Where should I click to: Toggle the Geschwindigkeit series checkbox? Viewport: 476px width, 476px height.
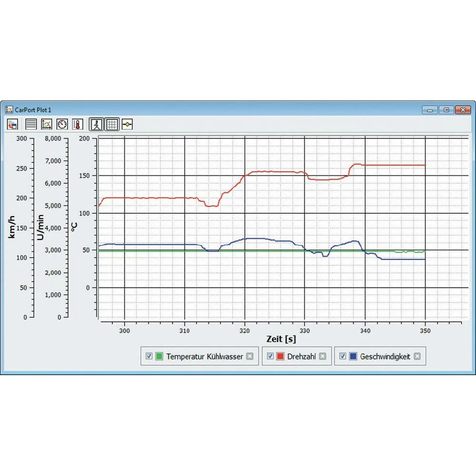(x=343, y=356)
